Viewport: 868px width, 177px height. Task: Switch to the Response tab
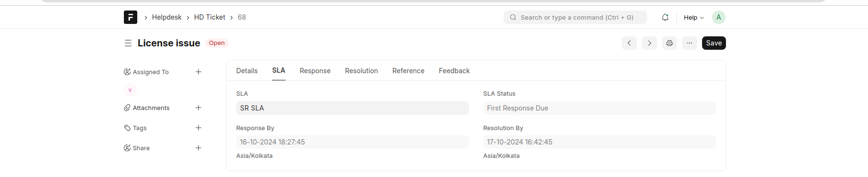click(315, 71)
